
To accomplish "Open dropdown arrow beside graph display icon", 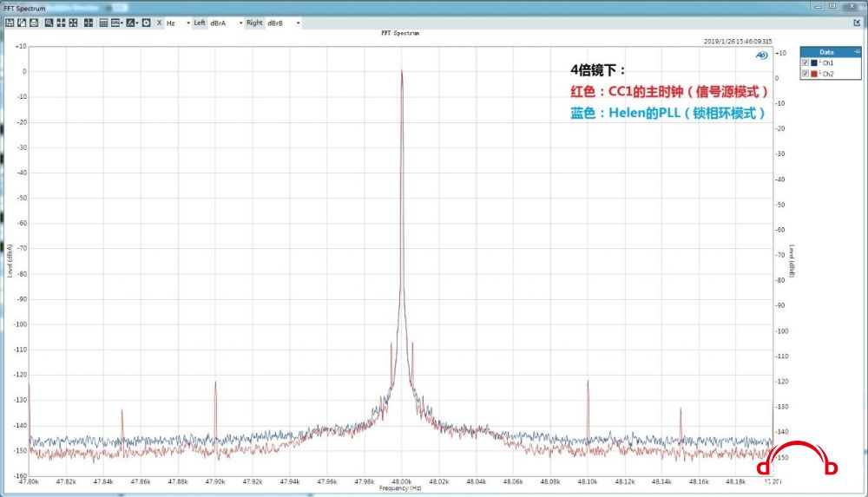I will coord(122,23).
